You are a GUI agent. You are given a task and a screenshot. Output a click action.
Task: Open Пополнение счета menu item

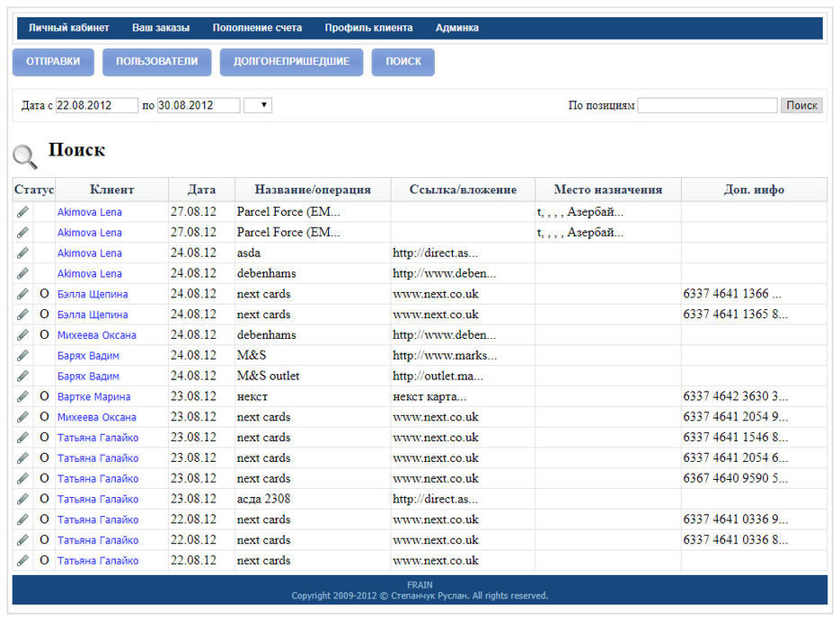tap(257, 28)
